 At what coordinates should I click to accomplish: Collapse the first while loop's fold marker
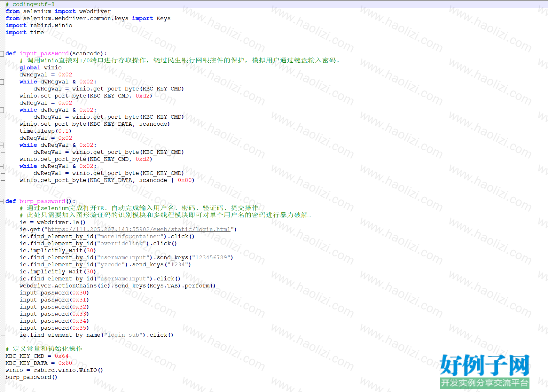(x=2, y=82)
